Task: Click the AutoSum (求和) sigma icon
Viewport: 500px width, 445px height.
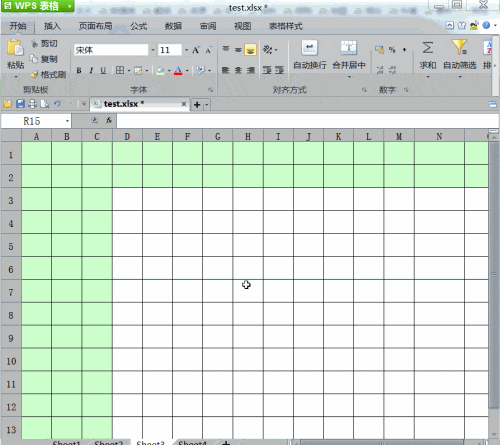Action: 428,47
